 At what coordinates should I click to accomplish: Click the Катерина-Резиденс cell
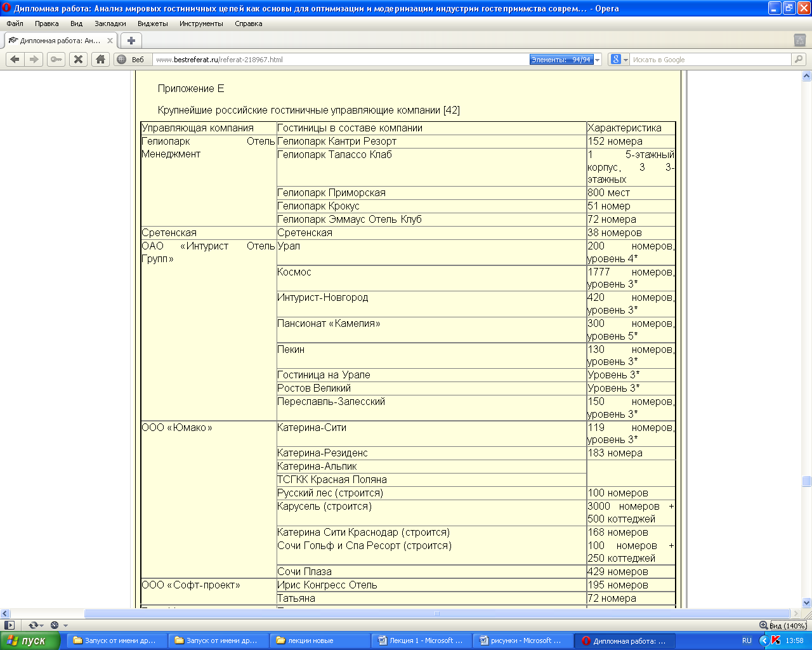pyautogui.click(x=431, y=453)
